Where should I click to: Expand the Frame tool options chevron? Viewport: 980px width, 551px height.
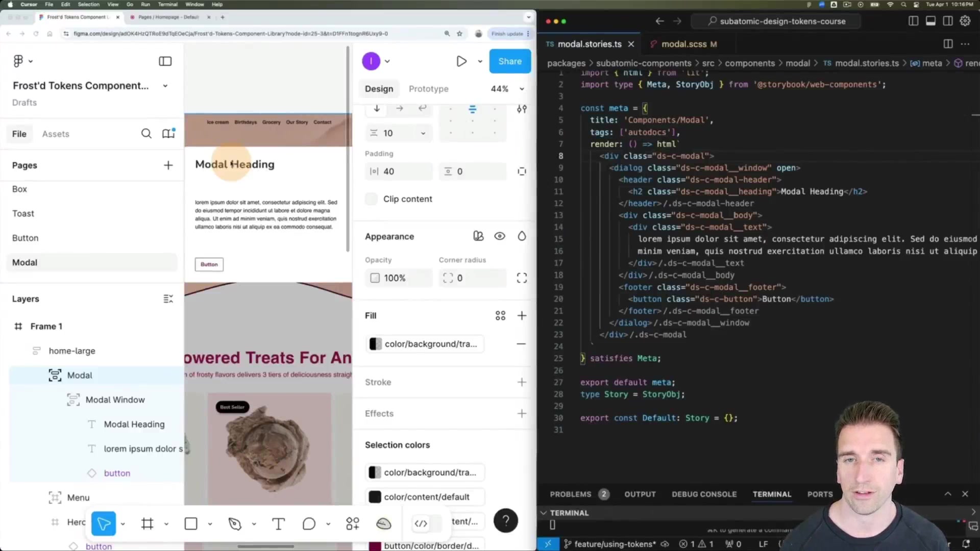click(166, 524)
